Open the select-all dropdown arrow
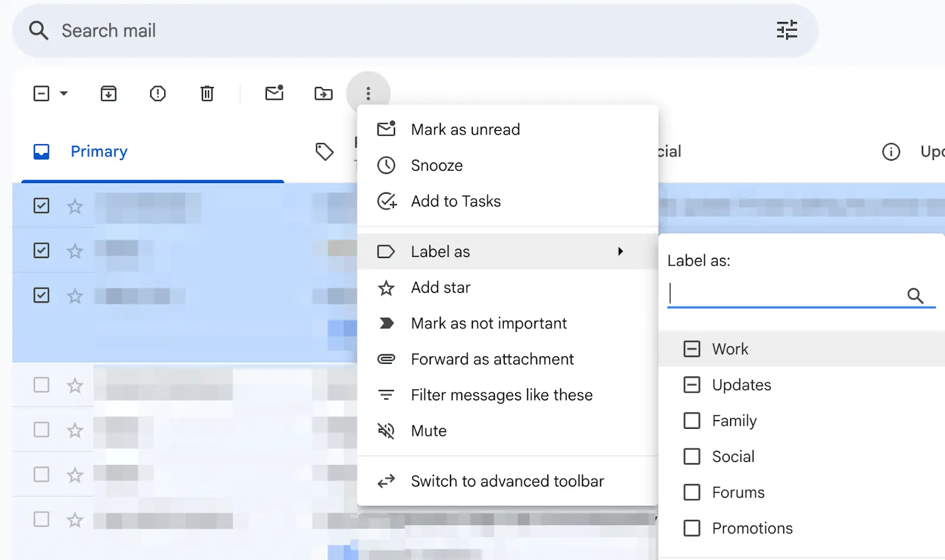 point(64,93)
